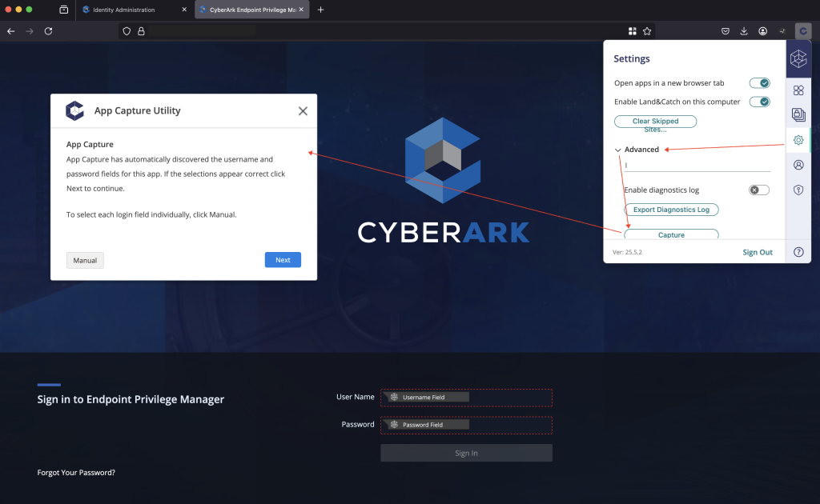
Task: Open the help question mark icon
Action: click(798, 252)
